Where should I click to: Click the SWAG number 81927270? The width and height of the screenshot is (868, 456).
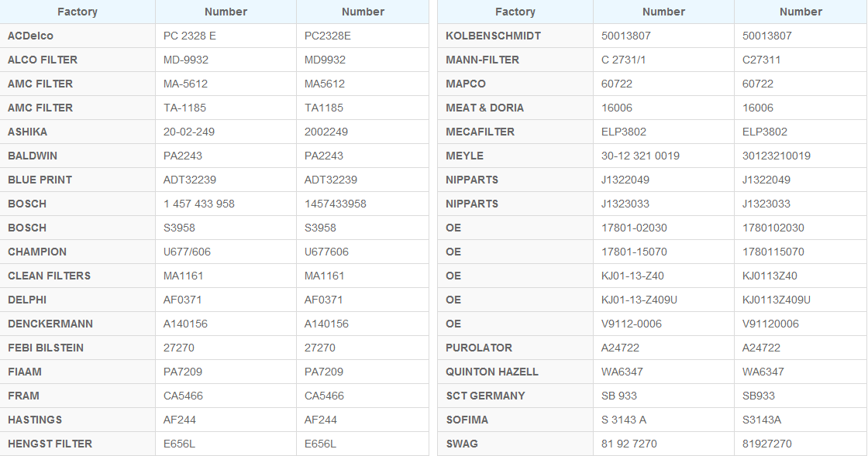767,444
